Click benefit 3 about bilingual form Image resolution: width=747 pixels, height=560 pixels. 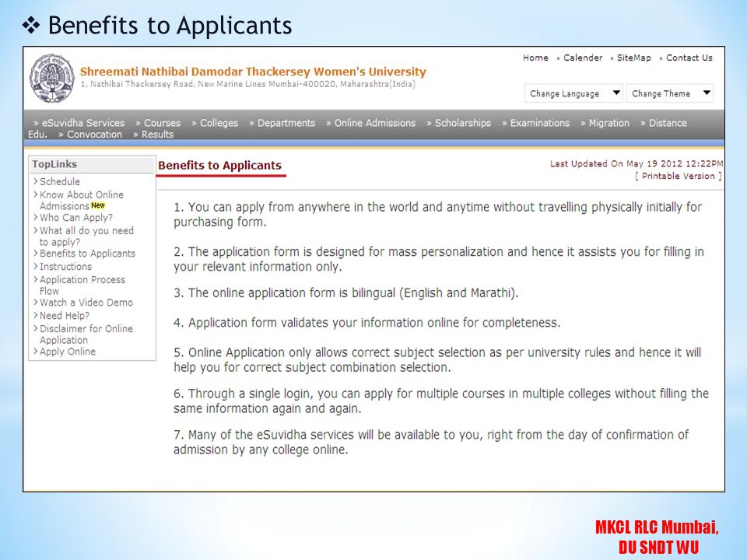pyautogui.click(x=345, y=293)
